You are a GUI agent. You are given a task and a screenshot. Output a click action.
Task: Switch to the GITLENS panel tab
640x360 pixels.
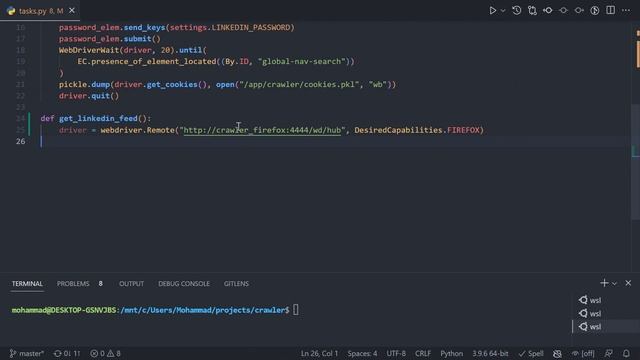coord(236,284)
